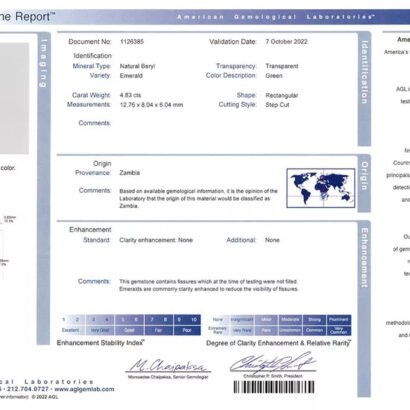410x410 pixels.
Task: Click the barcode below the president's signature
Action: (x=274, y=387)
